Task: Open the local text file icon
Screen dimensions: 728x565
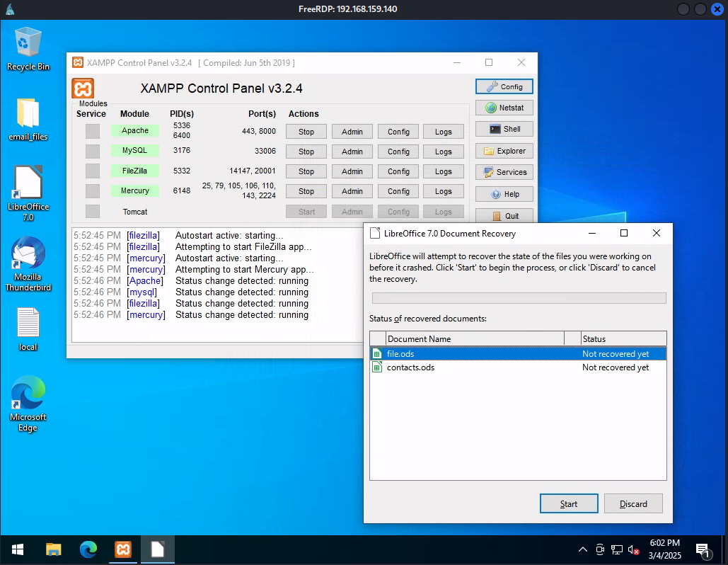Action: [28, 329]
